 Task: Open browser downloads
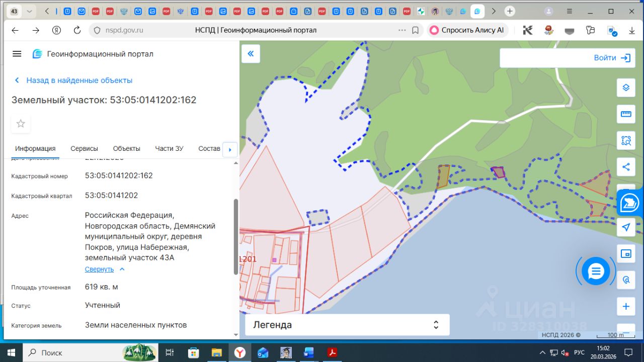632,30
